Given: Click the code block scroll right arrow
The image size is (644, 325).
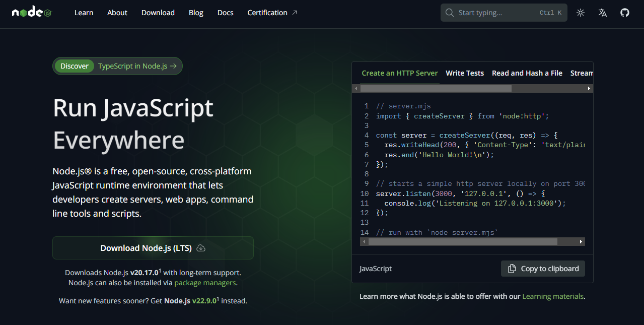Looking at the screenshot, I should click(x=581, y=242).
